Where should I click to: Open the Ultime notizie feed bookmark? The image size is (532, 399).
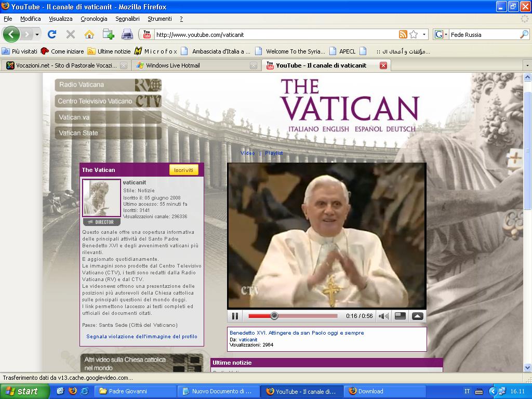[109, 51]
